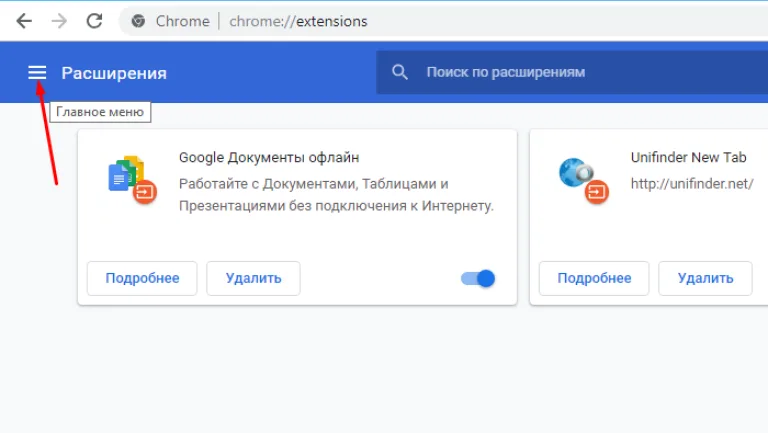Screen dimensions: 768x433
Task: Go forward using the browser forward arrow
Action: tap(59, 21)
